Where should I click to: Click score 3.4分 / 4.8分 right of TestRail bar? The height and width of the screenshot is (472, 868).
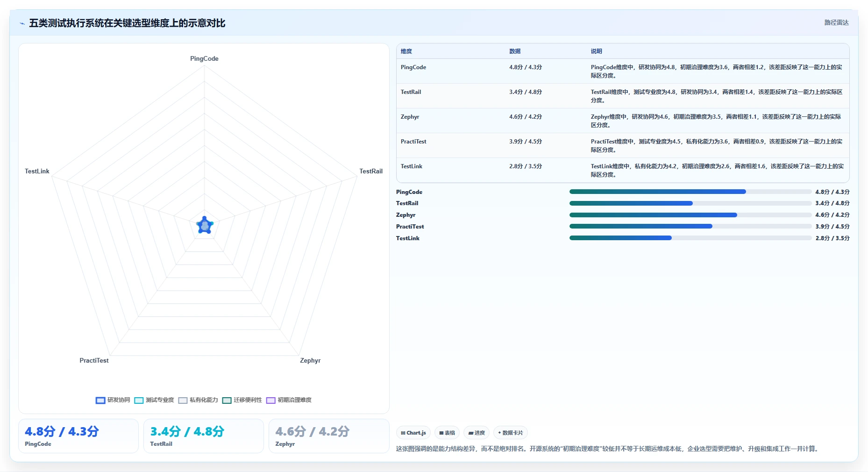832,203
